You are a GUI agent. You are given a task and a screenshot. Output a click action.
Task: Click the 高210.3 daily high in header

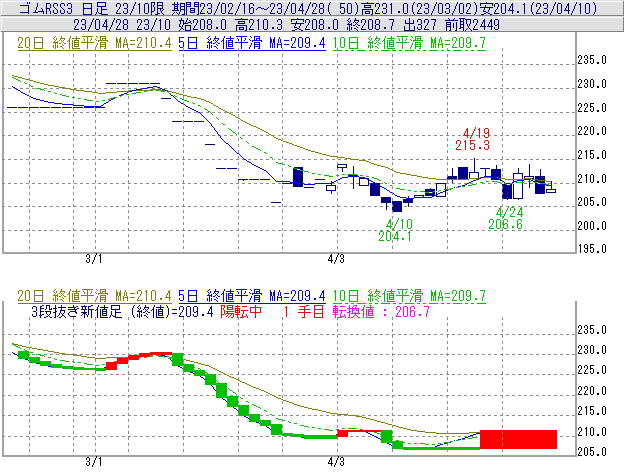[259, 25]
